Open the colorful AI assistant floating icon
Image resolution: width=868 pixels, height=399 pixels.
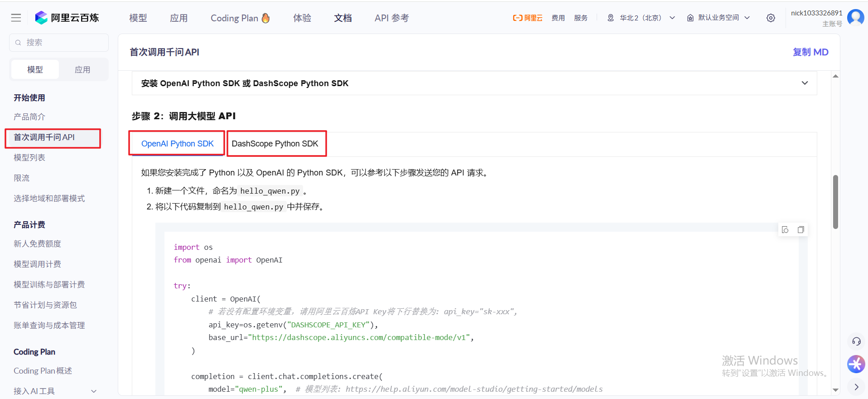click(x=856, y=364)
